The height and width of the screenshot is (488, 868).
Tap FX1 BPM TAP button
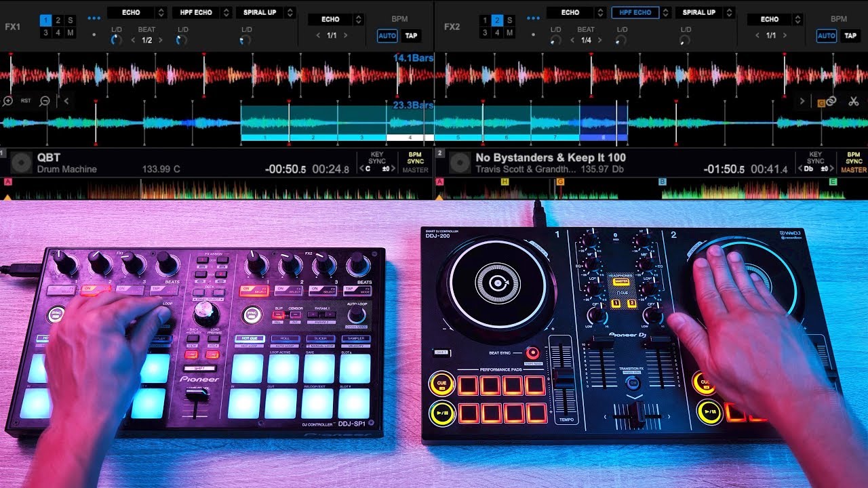tap(411, 36)
